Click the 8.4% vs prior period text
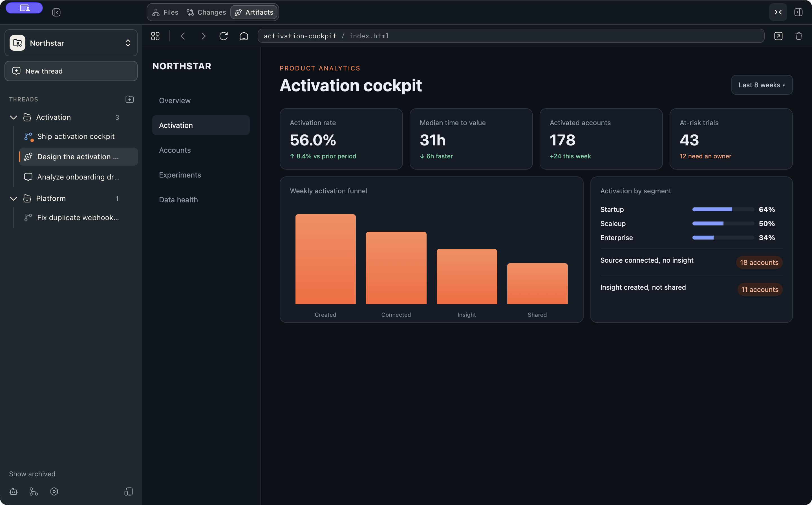The height and width of the screenshot is (505, 812). pyautogui.click(x=323, y=156)
